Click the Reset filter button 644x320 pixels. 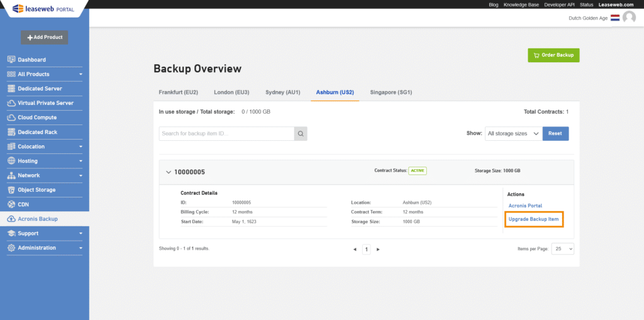pyautogui.click(x=555, y=133)
